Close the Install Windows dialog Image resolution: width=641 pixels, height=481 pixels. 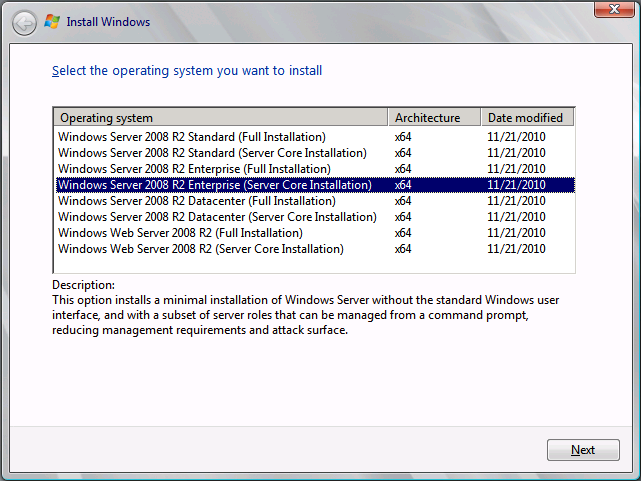click(x=611, y=9)
